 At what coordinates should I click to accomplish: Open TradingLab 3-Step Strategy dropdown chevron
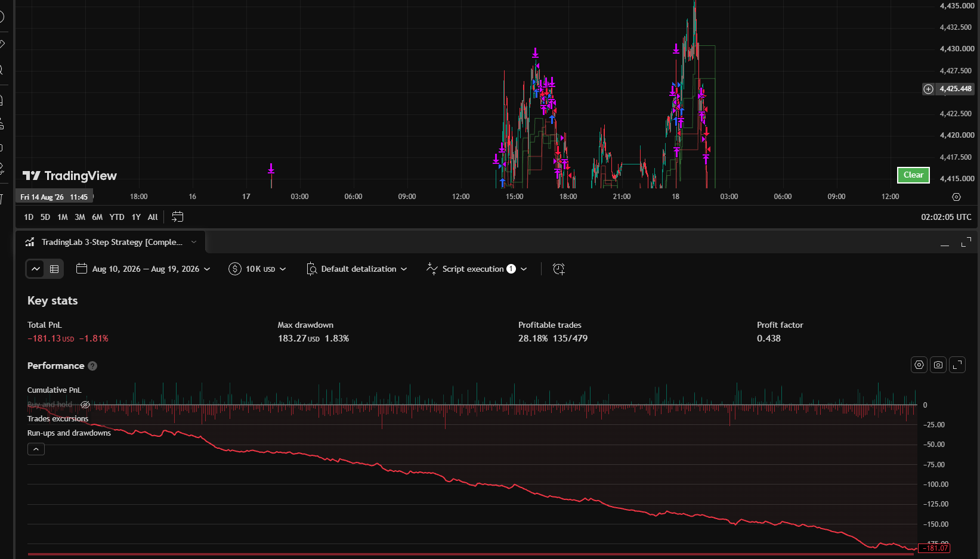(x=194, y=242)
